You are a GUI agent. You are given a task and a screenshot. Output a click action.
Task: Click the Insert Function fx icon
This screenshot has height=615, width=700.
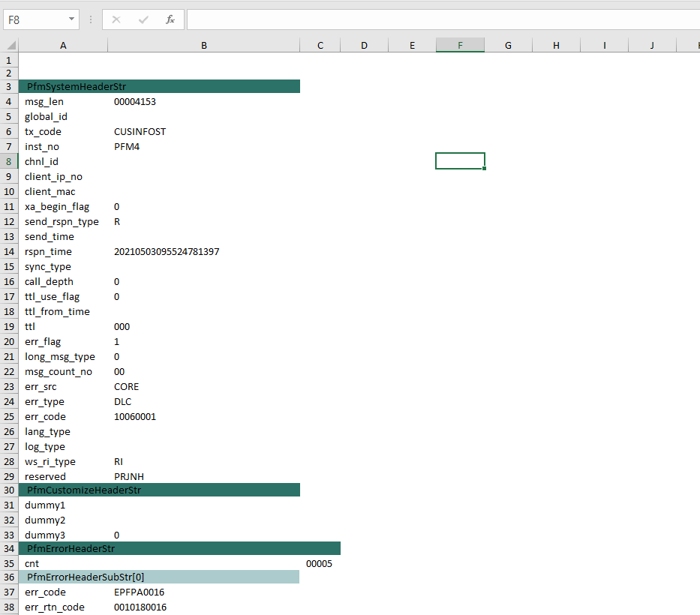point(170,19)
